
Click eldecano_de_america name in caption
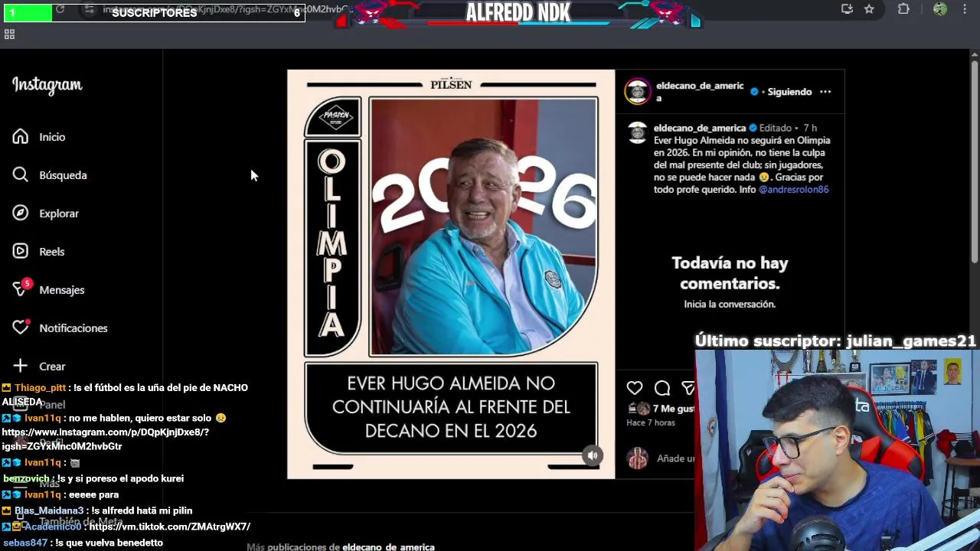pyautogui.click(x=700, y=128)
